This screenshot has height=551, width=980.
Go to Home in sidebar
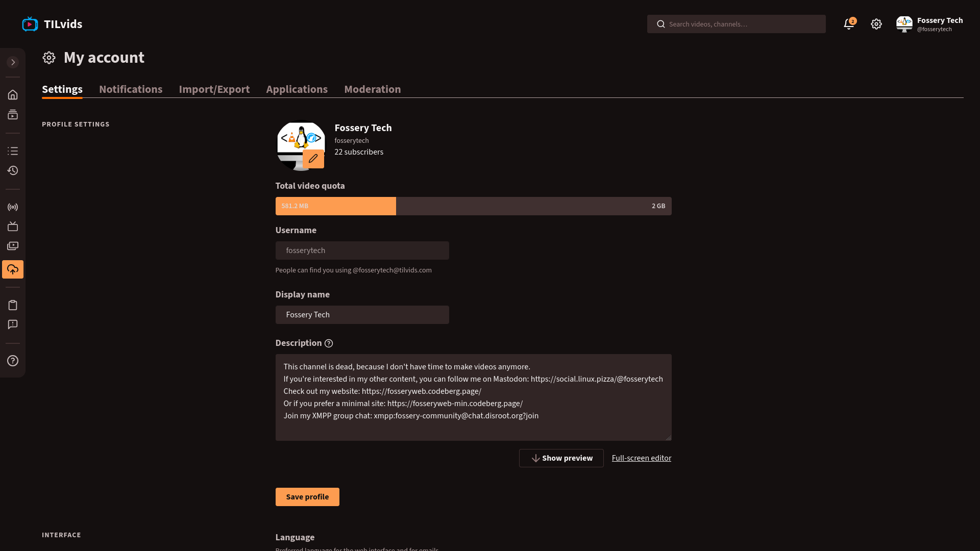(x=13, y=95)
